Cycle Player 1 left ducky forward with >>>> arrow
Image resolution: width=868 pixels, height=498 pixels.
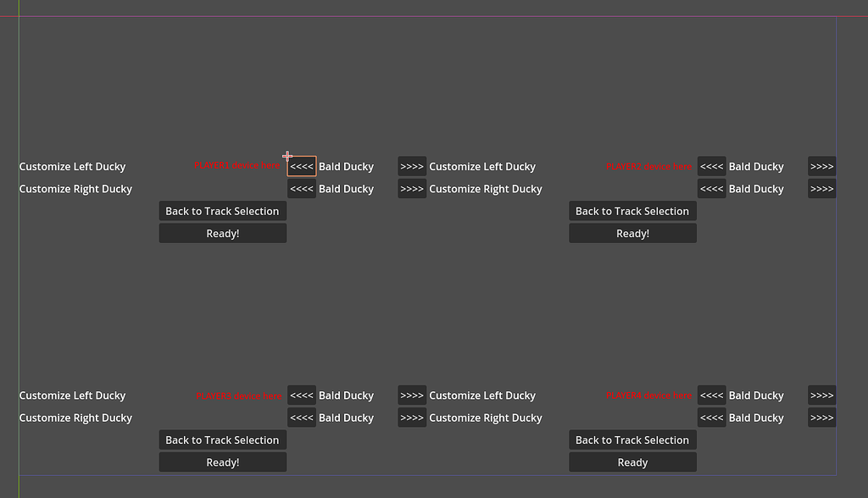pos(412,166)
